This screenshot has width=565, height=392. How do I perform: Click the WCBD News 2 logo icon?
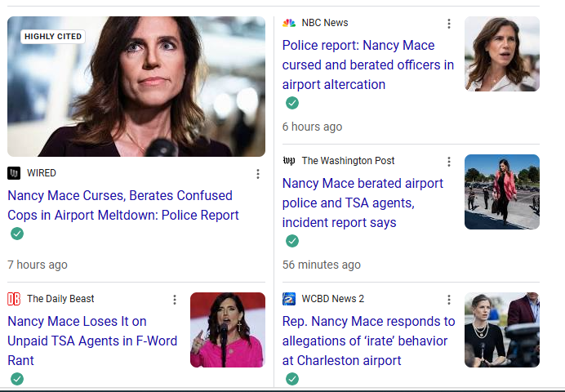(x=289, y=299)
